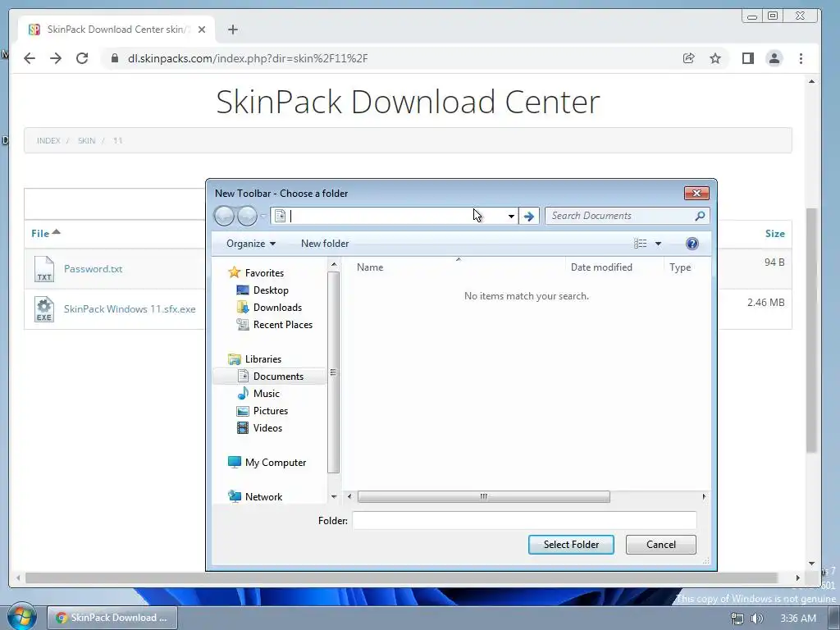
Task: Open the view options dropdown arrow
Action: click(659, 244)
